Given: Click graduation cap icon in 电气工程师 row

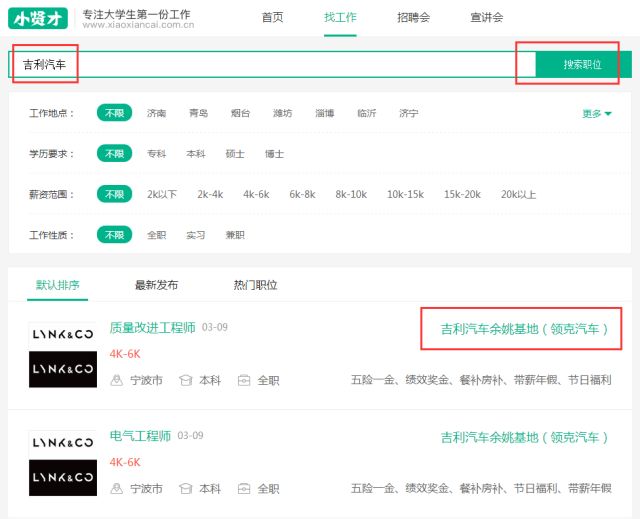Looking at the screenshot, I should 185,489.
